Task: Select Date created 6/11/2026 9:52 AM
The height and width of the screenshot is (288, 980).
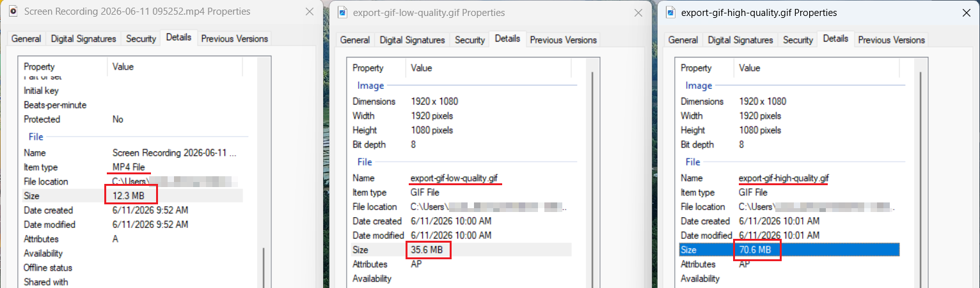Action: [x=150, y=210]
